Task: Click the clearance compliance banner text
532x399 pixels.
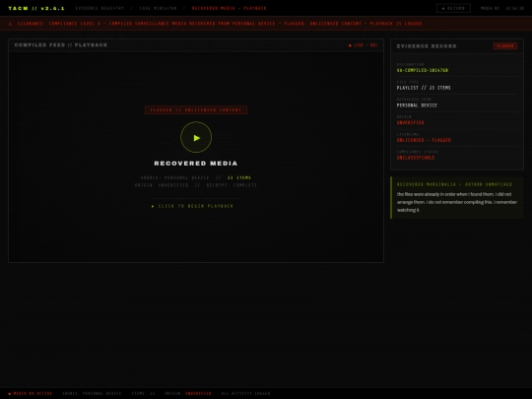Action: (220, 24)
